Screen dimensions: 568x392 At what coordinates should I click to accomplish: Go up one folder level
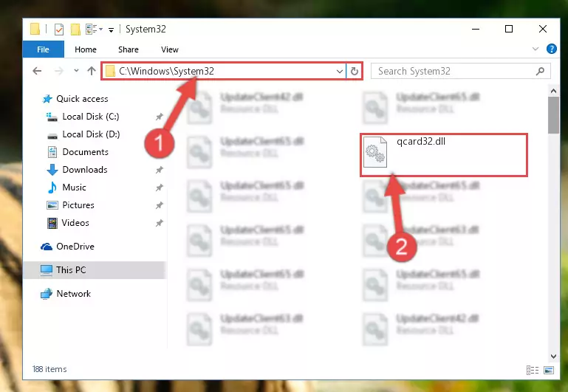(92, 71)
